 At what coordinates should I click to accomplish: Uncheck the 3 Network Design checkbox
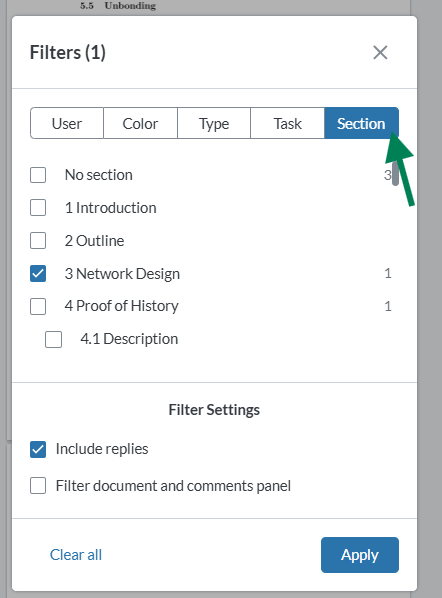pos(38,273)
